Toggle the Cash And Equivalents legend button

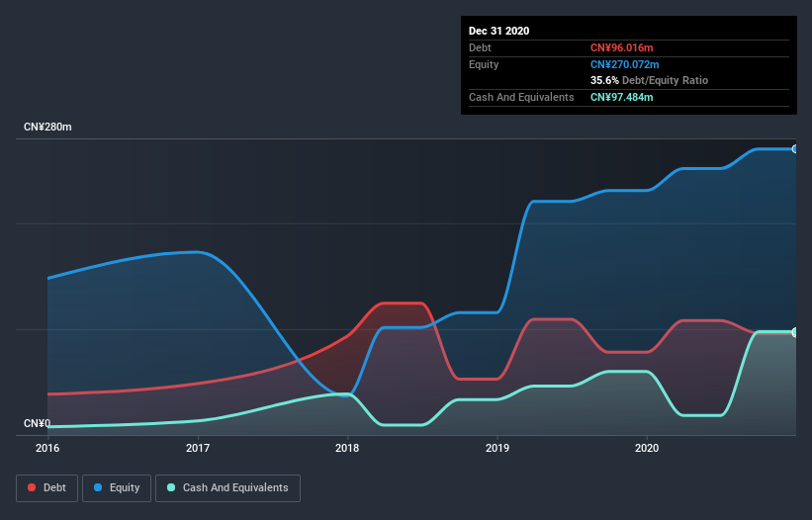[x=227, y=488]
